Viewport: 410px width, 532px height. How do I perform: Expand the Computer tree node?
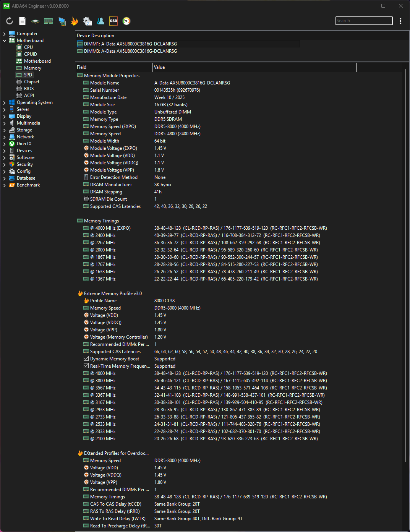point(4,34)
